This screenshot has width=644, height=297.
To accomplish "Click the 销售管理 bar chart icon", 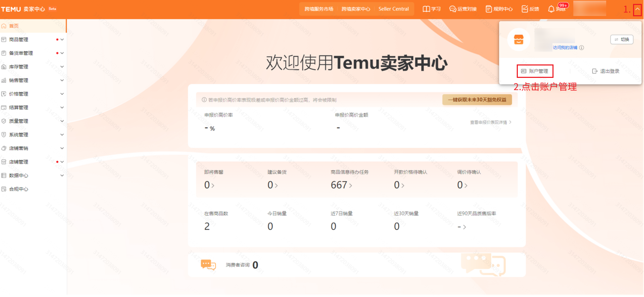I will (4, 80).
